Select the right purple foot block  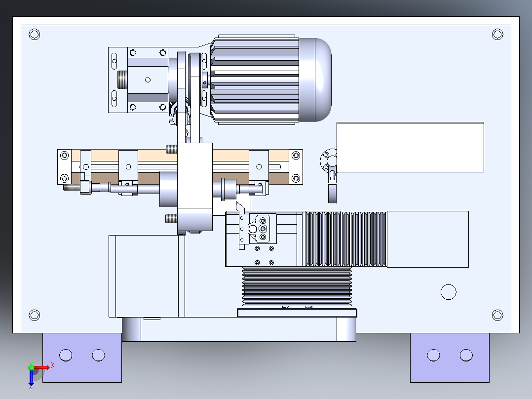coord(450,358)
